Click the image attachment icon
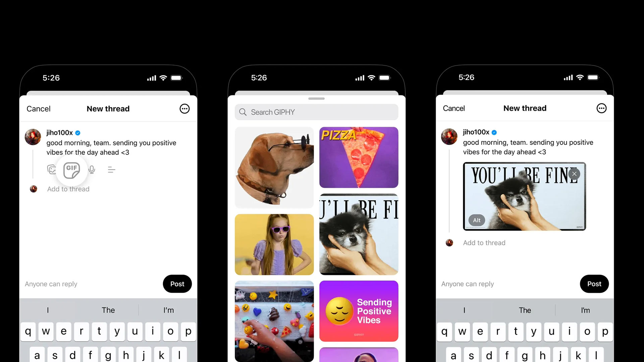 [51, 169]
